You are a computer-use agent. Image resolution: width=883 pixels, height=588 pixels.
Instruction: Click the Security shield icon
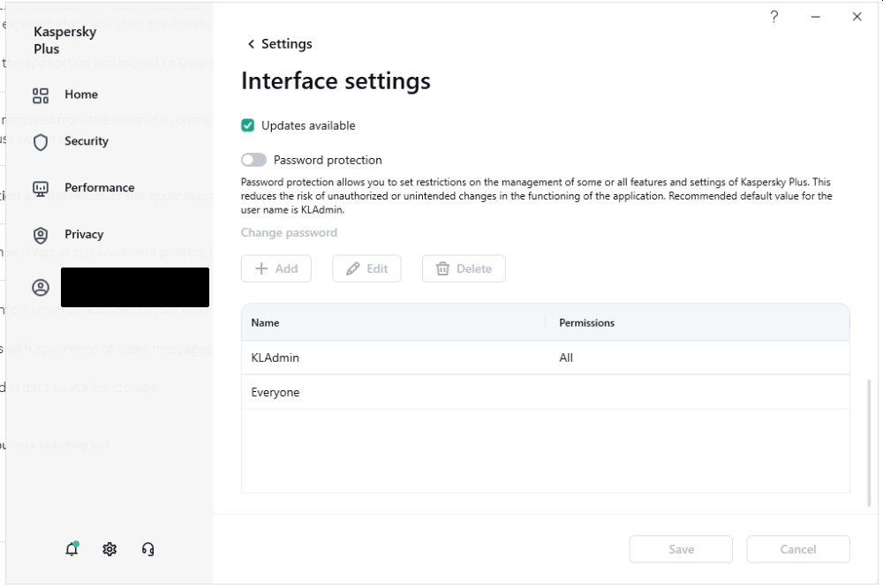41,142
